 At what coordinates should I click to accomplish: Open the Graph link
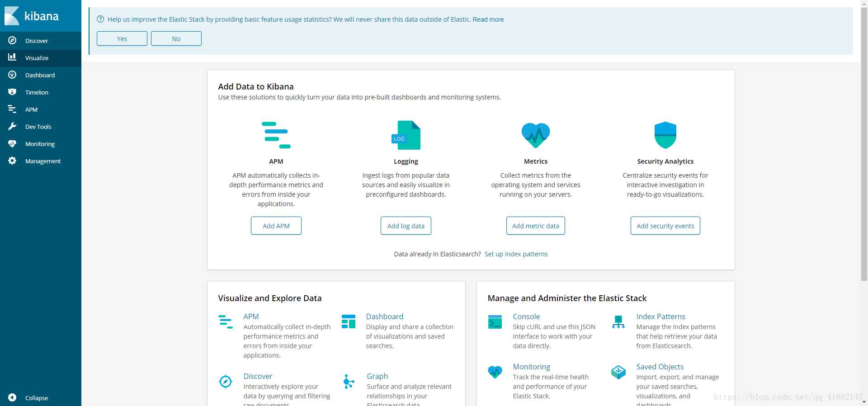click(377, 376)
